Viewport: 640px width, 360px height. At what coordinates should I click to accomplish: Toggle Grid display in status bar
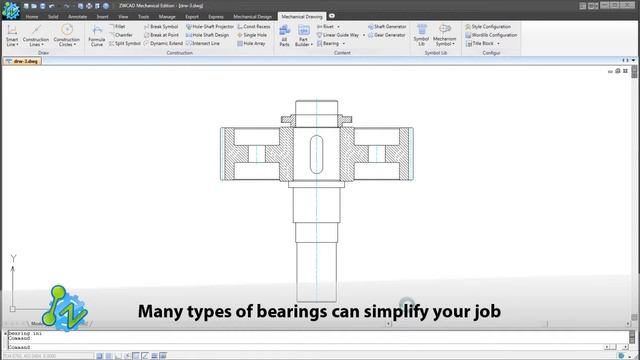[109, 356]
